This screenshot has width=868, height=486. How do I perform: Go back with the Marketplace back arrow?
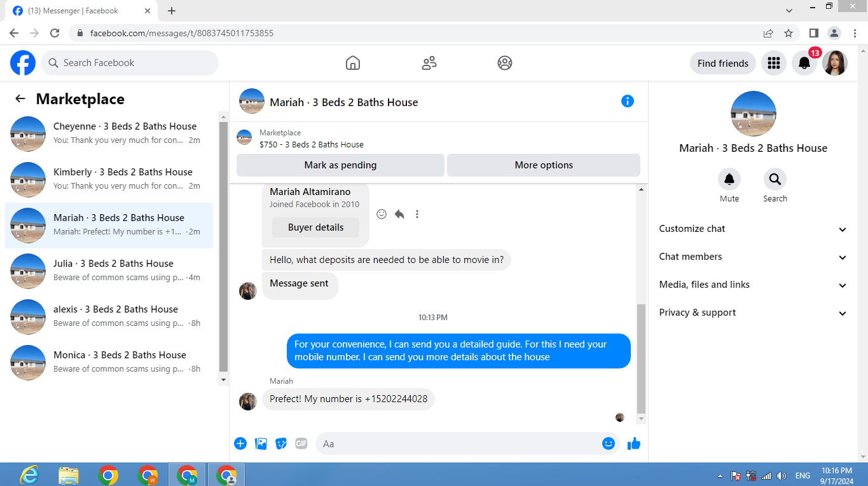click(20, 98)
